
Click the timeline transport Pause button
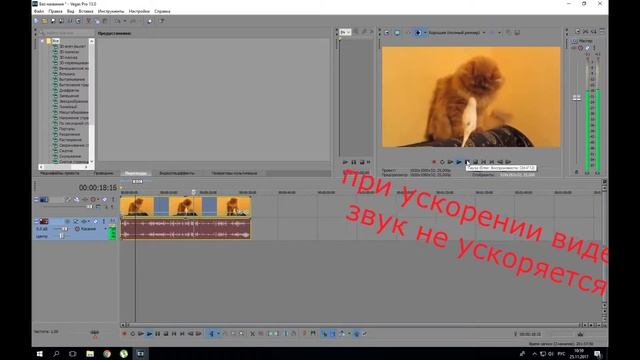coord(158,333)
